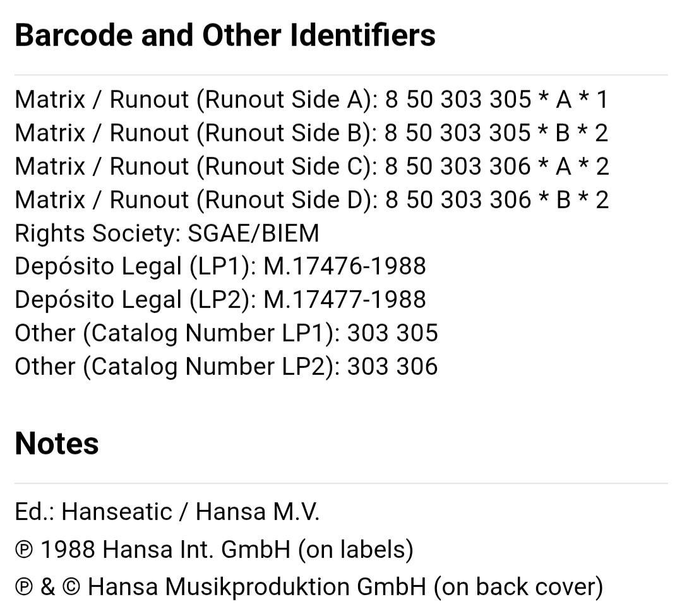Click the SGAE/BIEM value text

pyautogui.click(x=253, y=233)
